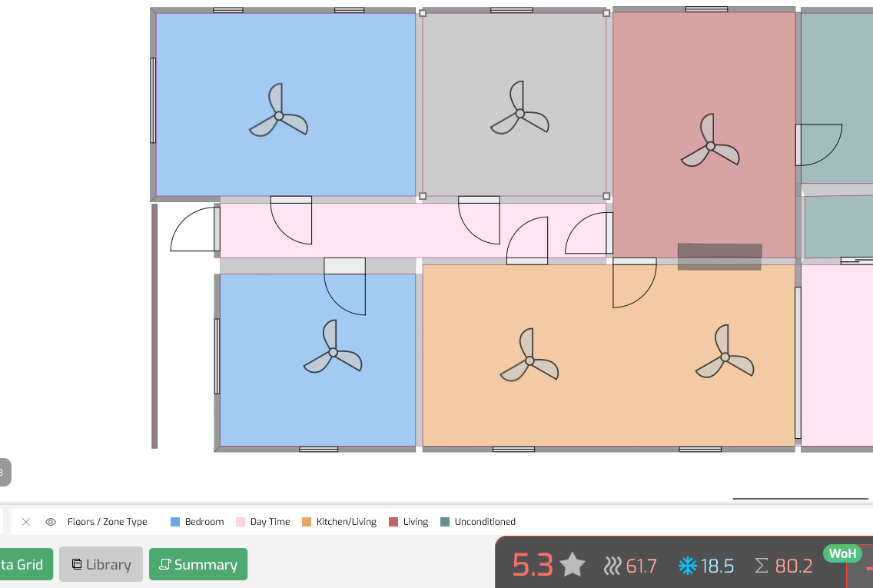Select the ceiling fan in the red Living zone
The height and width of the screenshot is (588, 873).
coord(710,145)
